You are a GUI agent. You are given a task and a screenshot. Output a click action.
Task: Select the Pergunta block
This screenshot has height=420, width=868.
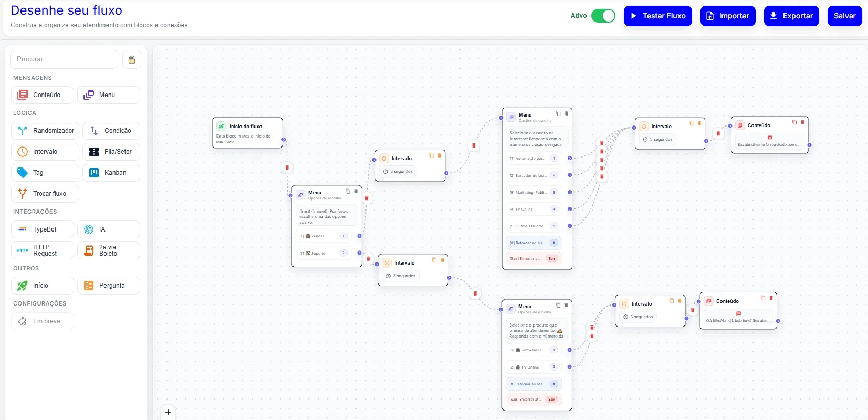(x=109, y=286)
